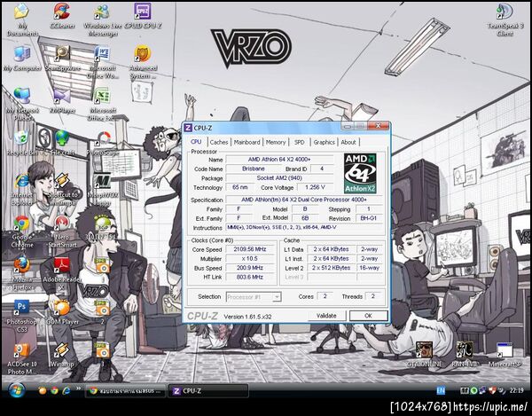Screen dimensions: 532x416
Task: Switch to the SPD tab
Action: [300, 142]
